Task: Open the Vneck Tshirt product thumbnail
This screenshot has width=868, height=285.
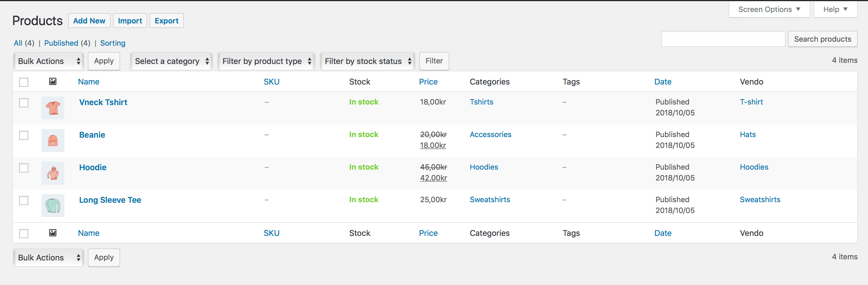Action: (53, 108)
